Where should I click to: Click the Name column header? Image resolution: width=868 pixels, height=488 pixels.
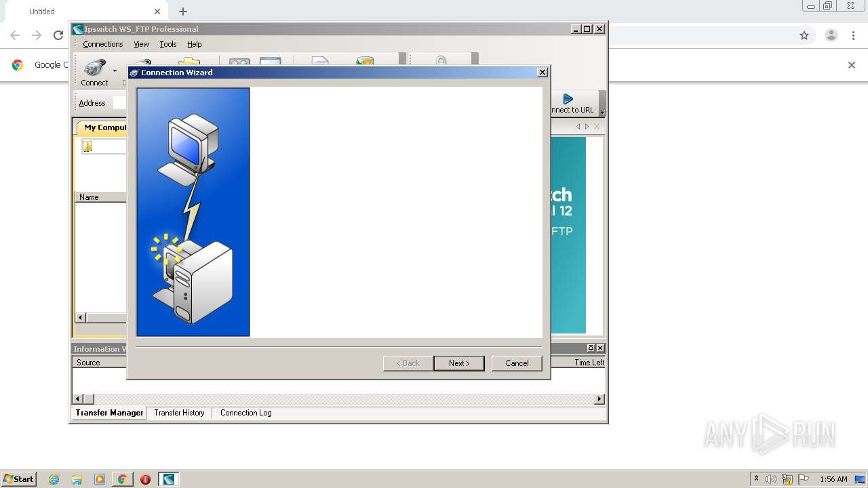(100, 197)
